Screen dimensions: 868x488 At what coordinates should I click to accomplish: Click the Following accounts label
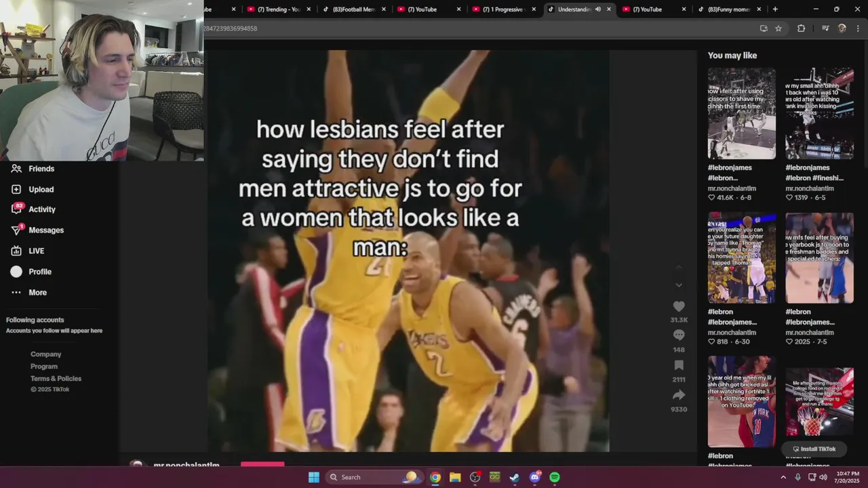(x=35, y=320)
